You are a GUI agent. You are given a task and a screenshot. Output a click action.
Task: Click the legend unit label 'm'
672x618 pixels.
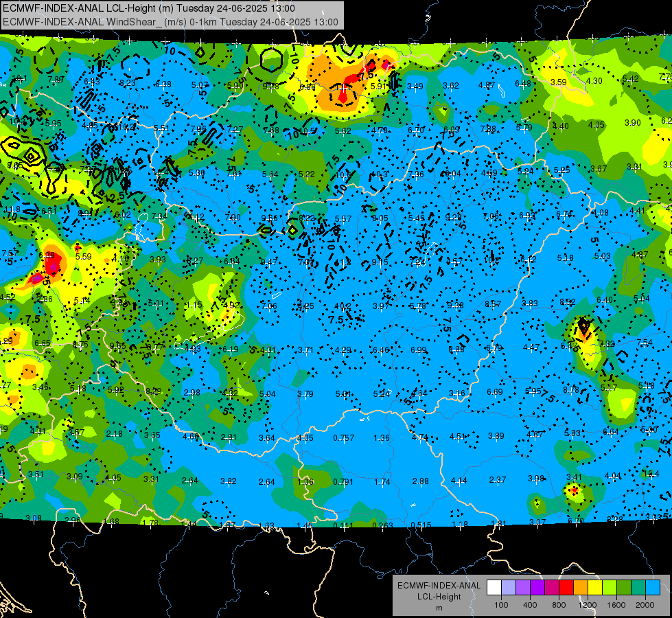coord(439,608)
